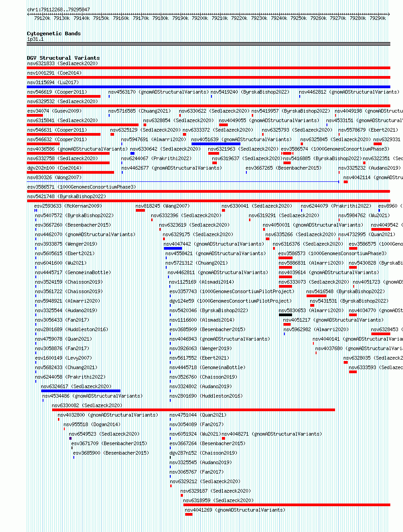Screen dimensions: 403x532
Task: Open esv3586571 (1000GenomesConsortiumPhase3) variant
Action: [x=82, y=187]
